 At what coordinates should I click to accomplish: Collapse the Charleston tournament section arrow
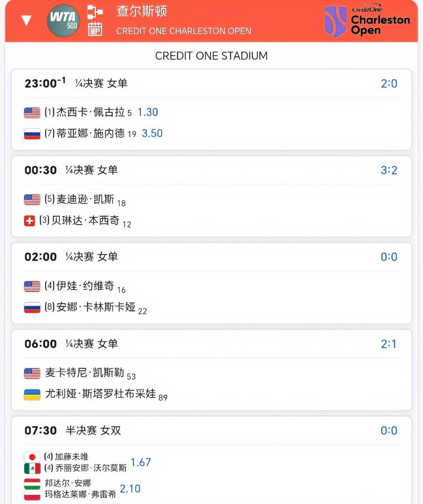tap(26, 21)
